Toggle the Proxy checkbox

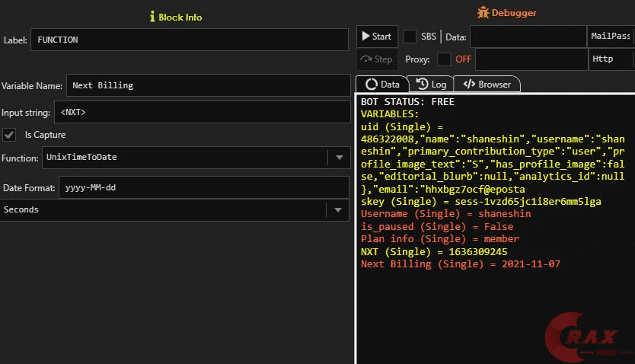coord(444,59)
